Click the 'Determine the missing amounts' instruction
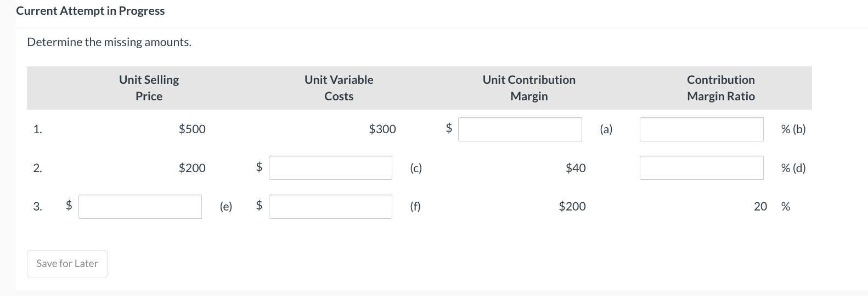 click(x=109, y=42)
